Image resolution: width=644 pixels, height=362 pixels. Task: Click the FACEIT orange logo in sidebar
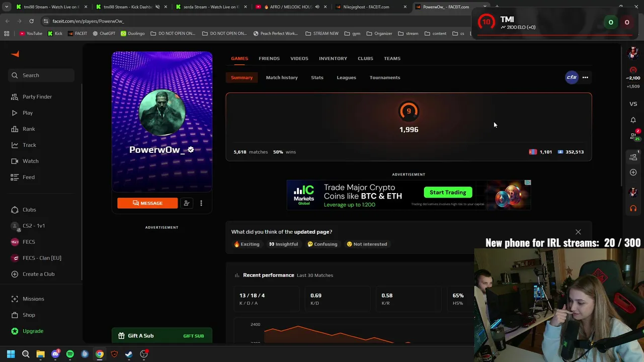(15, 54)
